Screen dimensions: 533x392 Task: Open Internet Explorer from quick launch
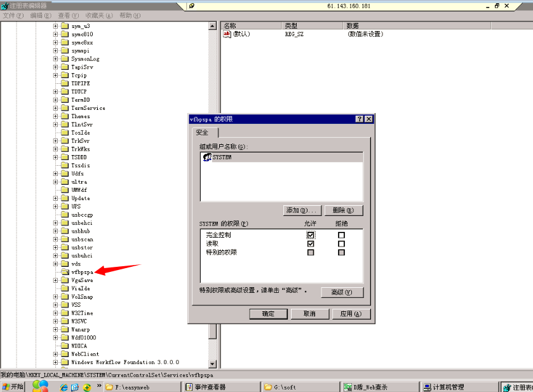point(64,388)
